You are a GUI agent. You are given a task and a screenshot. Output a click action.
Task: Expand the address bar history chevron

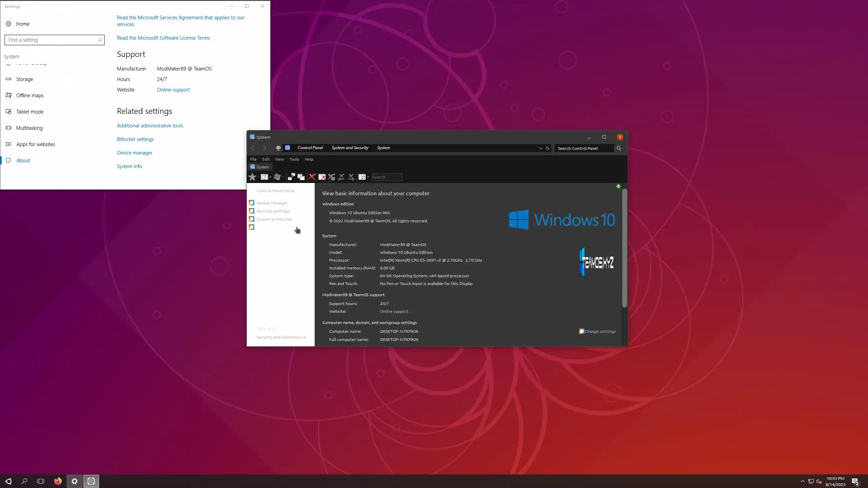(x=540, y=148)
